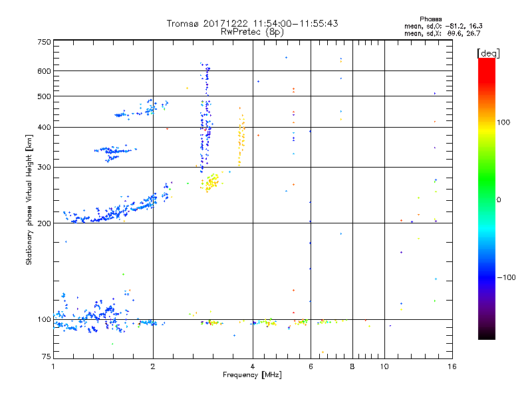The width and height of the screenshot is (532, 399).
Task: Click the colorbar tick label '100'
Action: click(503, 122)
